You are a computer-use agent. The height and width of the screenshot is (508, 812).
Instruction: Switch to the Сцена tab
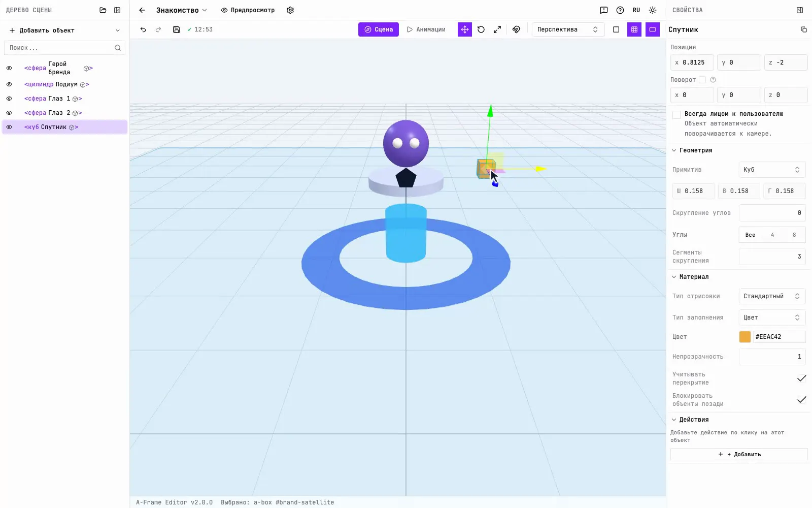coord(379,29)
